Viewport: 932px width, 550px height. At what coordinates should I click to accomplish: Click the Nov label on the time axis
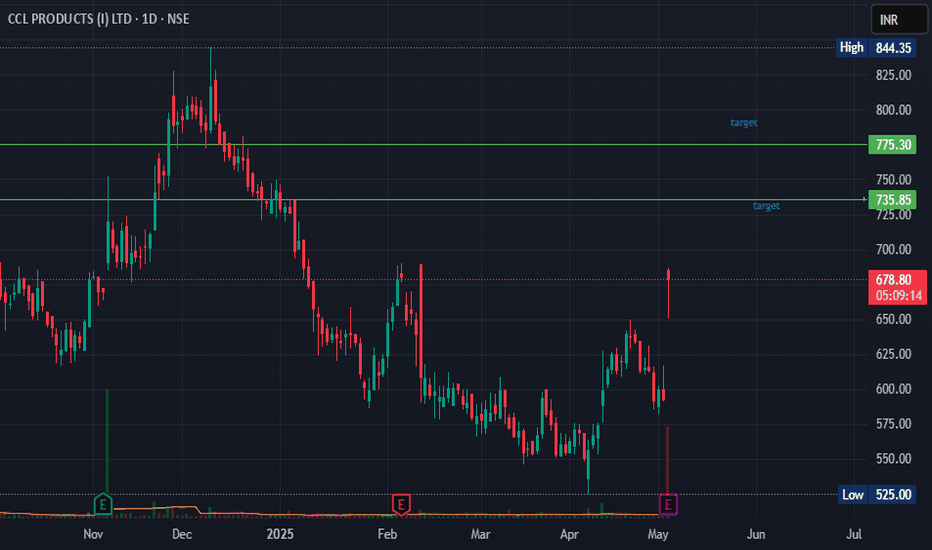[x=93, y=534]
